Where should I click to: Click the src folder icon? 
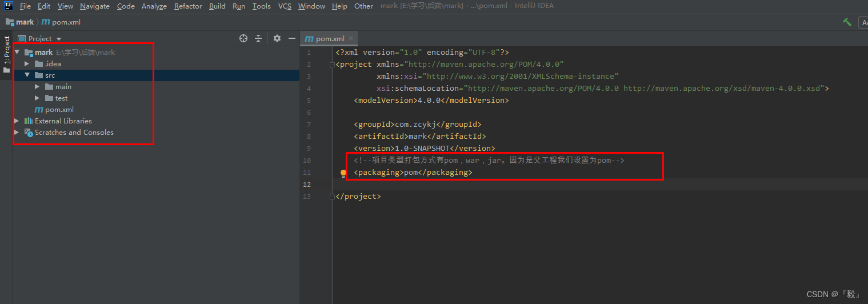[39, 75]
